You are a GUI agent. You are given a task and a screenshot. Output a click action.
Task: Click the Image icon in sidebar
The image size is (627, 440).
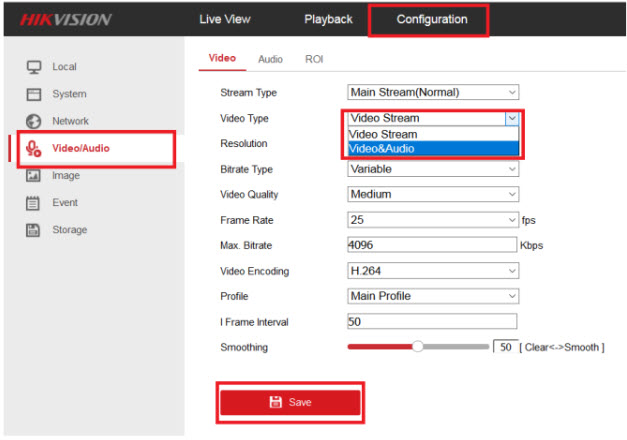click(x=33, y=176)
